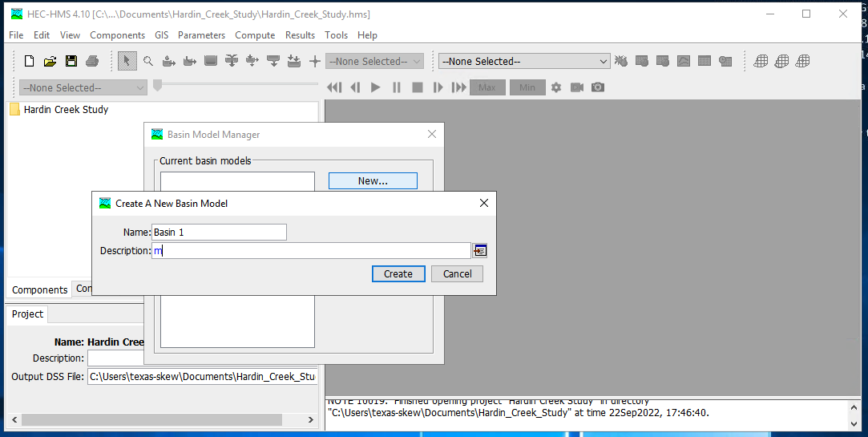This screenshot has width=868, height=437.
Task: Click the Min button
Action: coord(527,87)
